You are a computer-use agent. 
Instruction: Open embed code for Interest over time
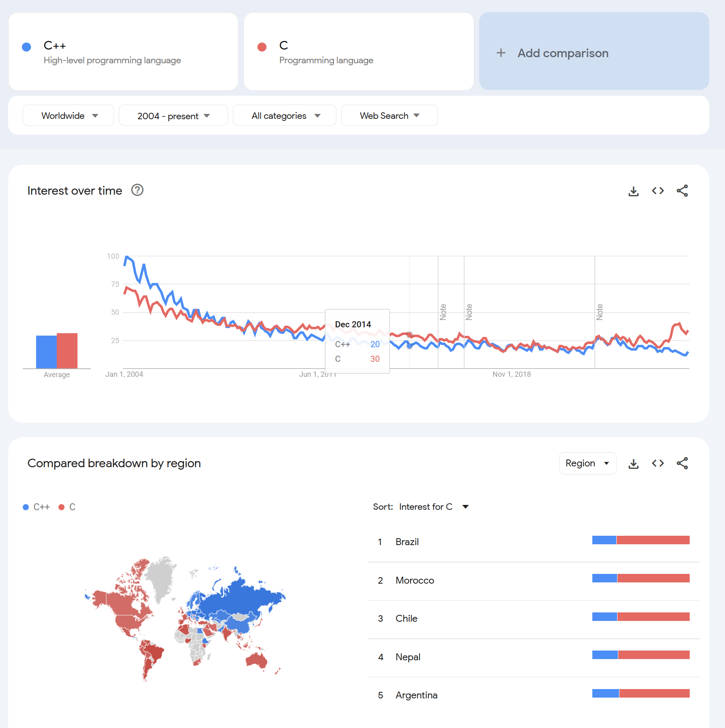click(658, 191)
